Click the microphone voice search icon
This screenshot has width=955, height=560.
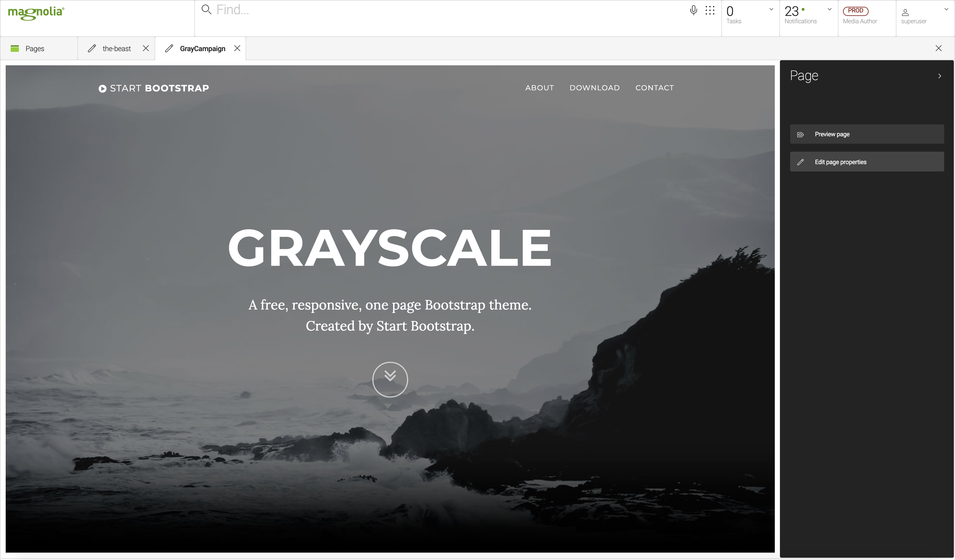coord(693,10)
